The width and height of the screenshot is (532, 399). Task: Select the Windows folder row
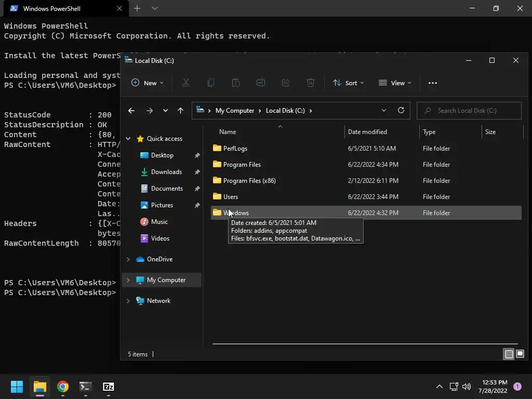click(x=366, y=212)
